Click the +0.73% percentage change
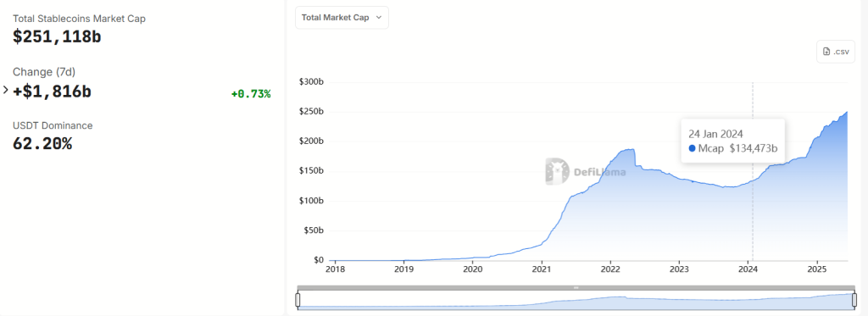 click(x=251, y=94)
